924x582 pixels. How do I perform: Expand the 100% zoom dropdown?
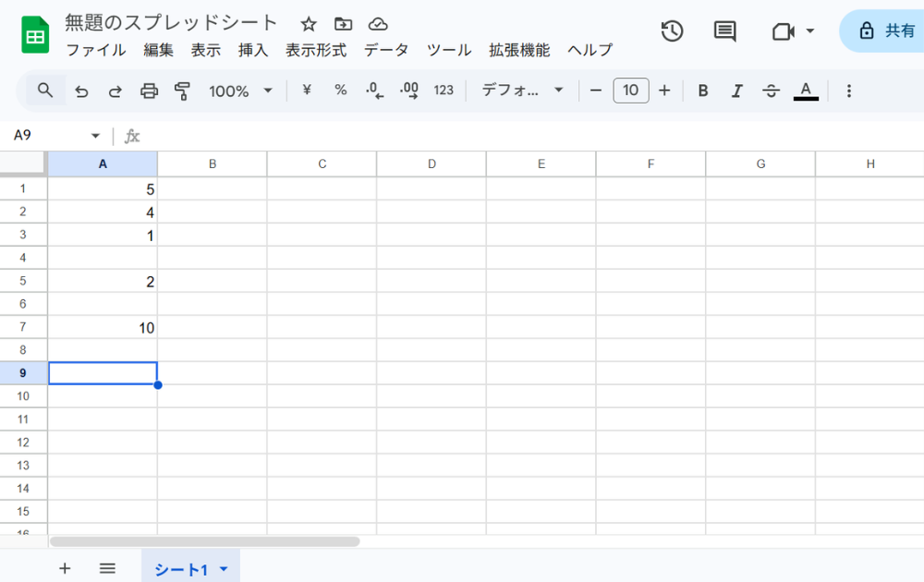240,91
